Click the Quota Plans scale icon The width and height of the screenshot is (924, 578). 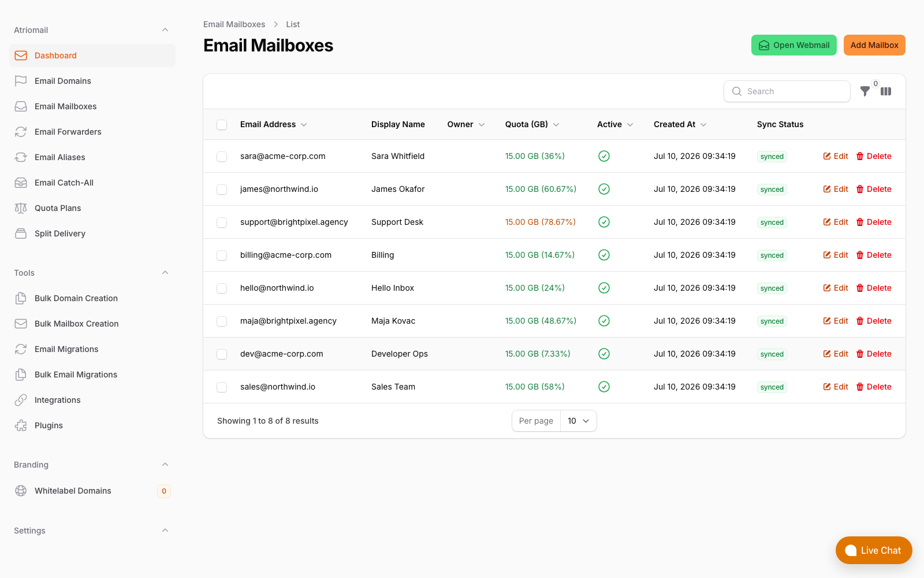click(21, 208)
